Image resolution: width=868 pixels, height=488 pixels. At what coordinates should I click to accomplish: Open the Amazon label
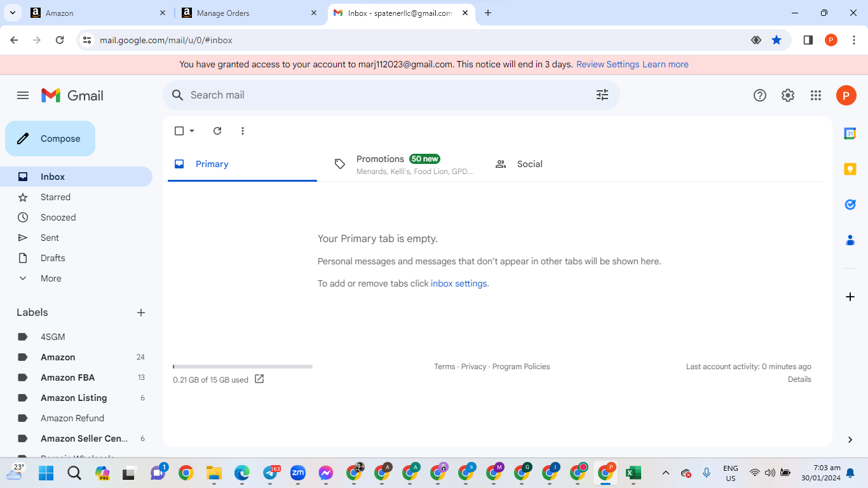(76, 357)
